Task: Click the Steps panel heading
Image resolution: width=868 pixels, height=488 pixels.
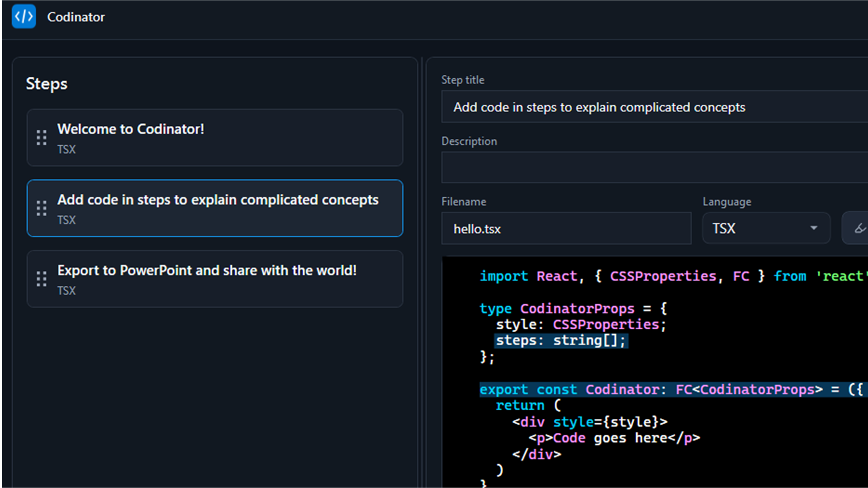Action: 47,84
